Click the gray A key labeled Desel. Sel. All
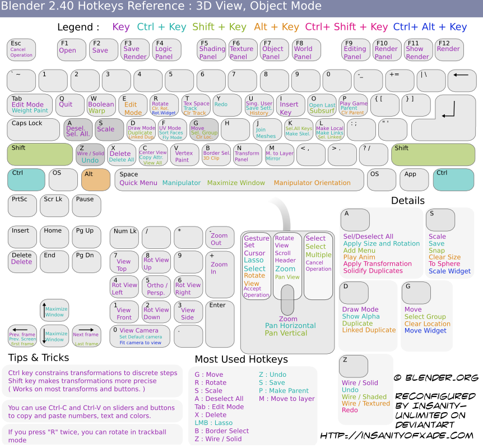The height and width of the screenshot is (448, 483). coord(78,130)
